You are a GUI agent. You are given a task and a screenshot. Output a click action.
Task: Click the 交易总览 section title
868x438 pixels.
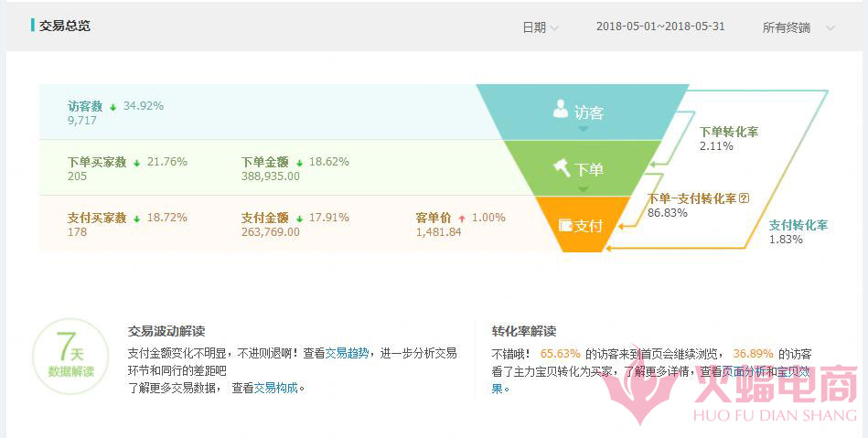point(64,26)
